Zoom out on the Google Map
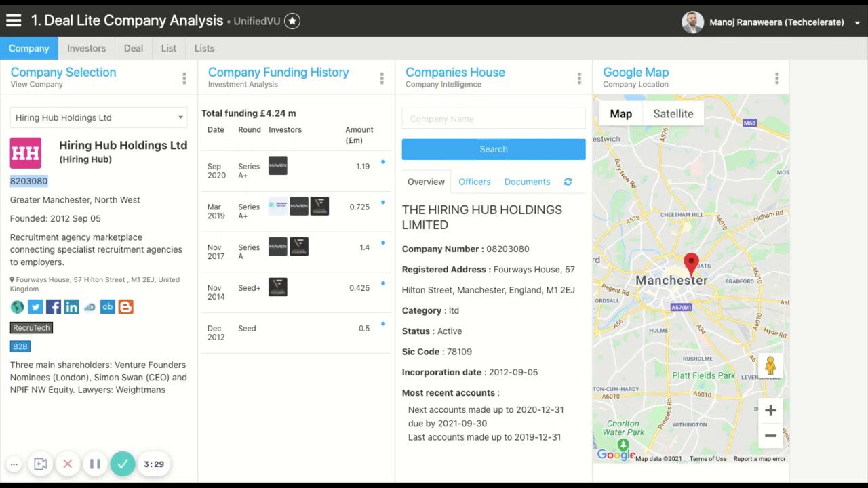This screenshot has width=868, height=488. tap(770, 436)
